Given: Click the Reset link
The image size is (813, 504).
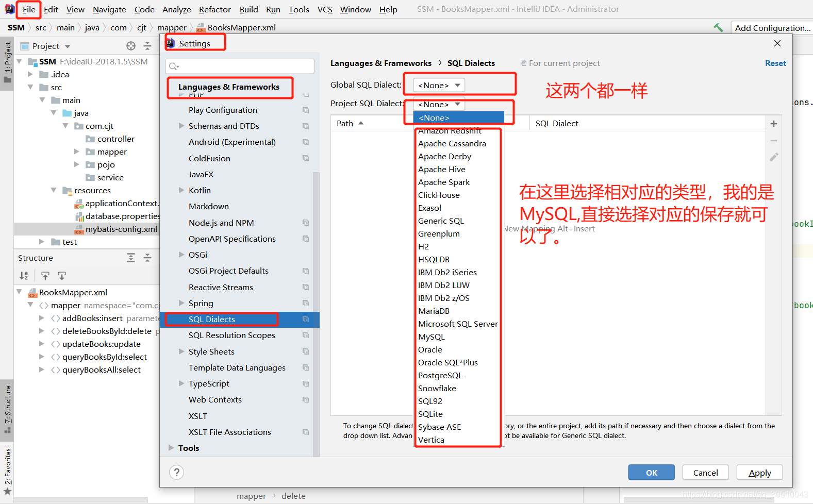Looking at the screenshot, I should click(x=775, y=63).
